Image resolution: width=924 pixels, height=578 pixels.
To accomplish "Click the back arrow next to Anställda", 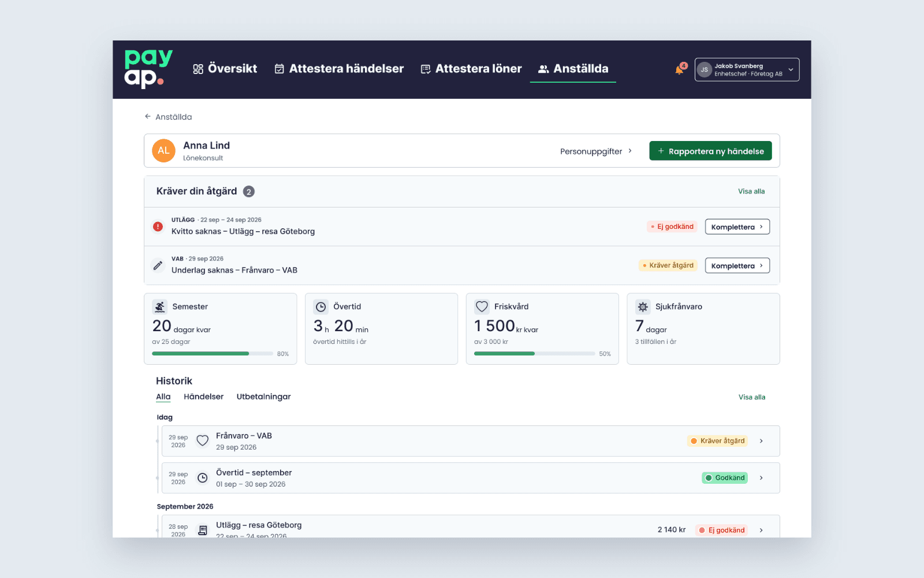I will point(148,117).
